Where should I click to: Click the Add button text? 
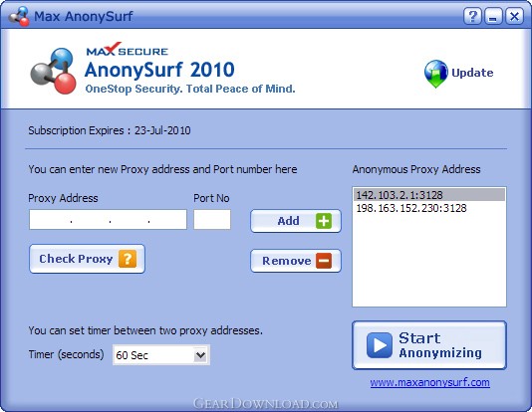[288, 221]
